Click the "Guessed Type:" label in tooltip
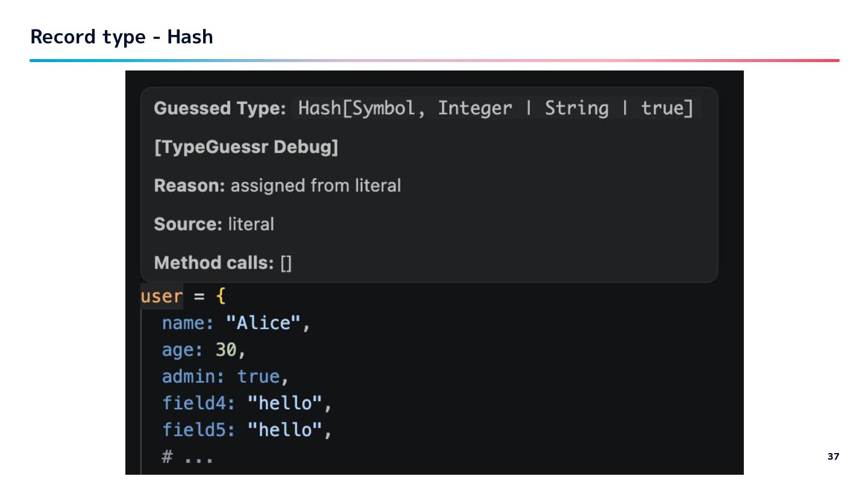868x488 pixels. click(x=219, y=108)
